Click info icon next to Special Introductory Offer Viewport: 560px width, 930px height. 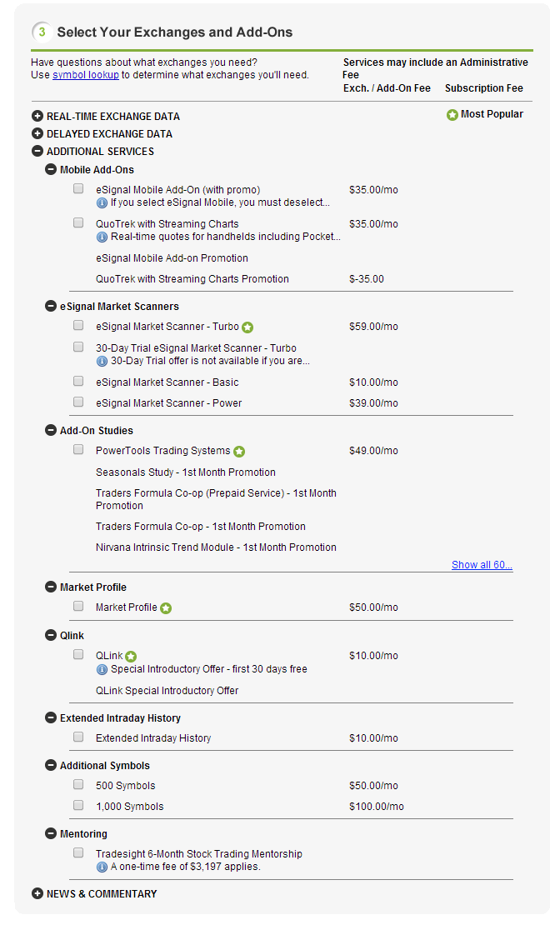[102, 670]
